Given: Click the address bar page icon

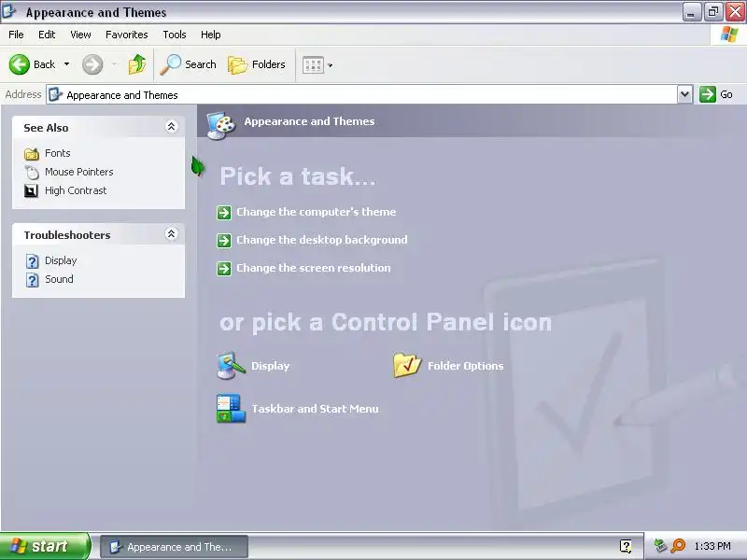Looking at the screenshot, I should 56,95.
